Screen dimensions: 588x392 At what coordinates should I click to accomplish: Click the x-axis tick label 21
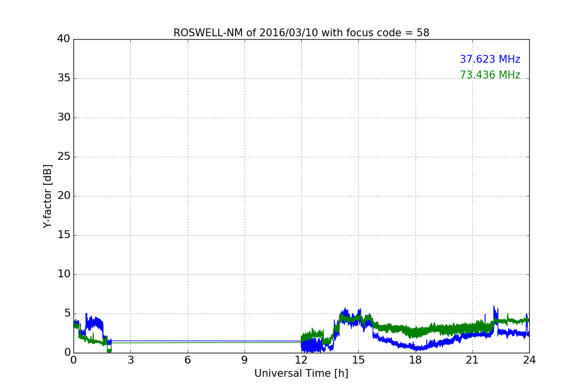[472, 360]
